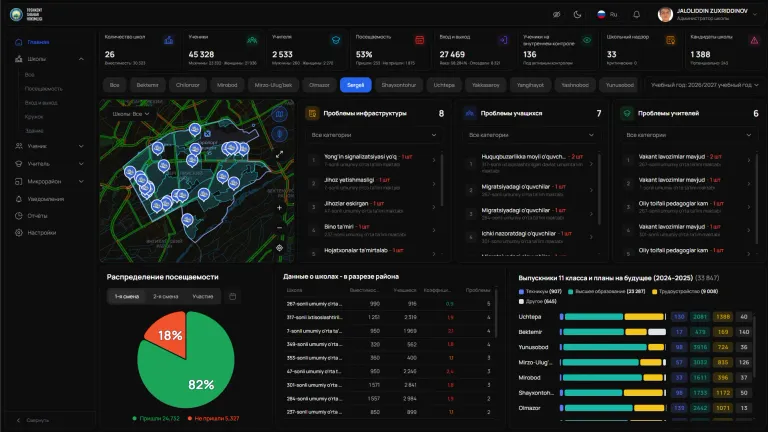768x432 pixels.
Task: Click the students card people icon
Action: (x=252, y=40)
